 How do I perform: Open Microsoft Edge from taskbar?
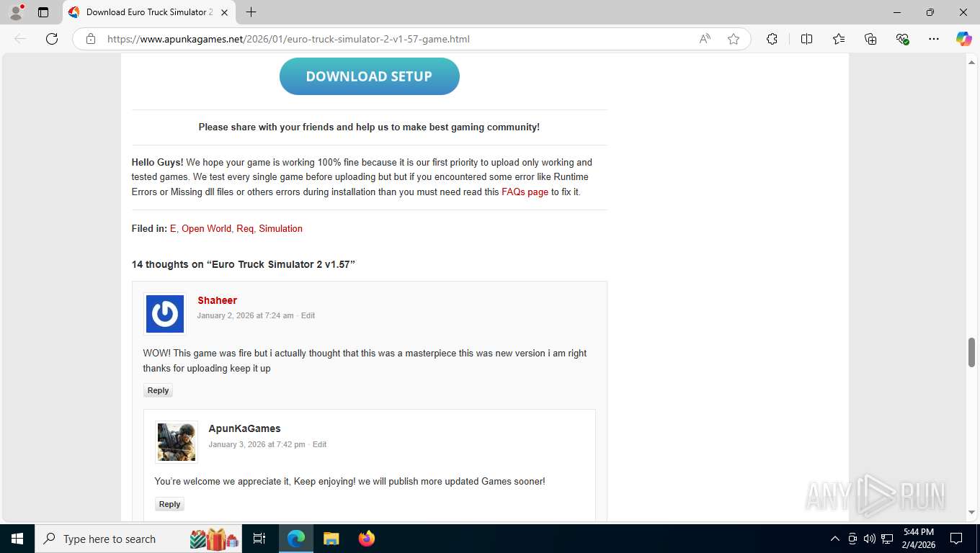296,539
